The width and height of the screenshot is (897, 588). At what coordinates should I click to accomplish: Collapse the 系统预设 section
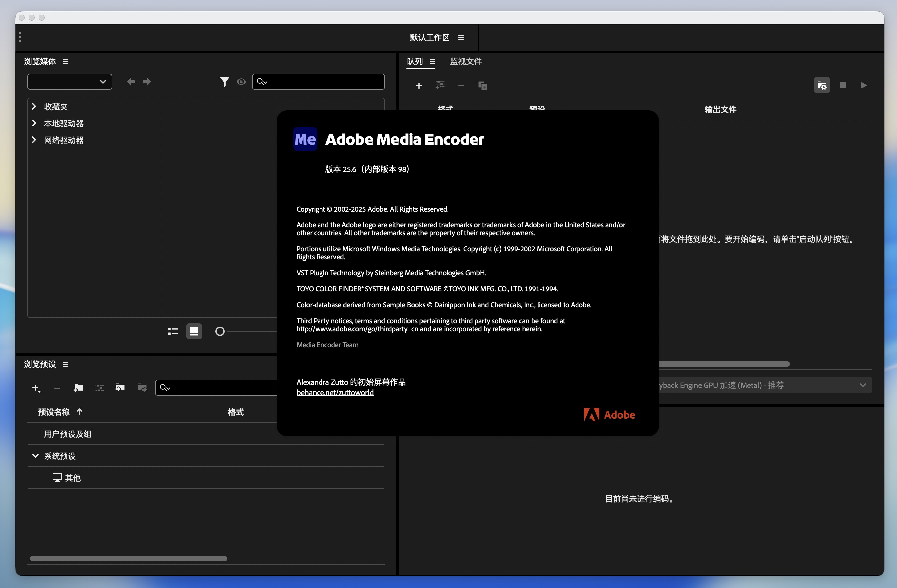pyautogui.click(x=36, y=456)
